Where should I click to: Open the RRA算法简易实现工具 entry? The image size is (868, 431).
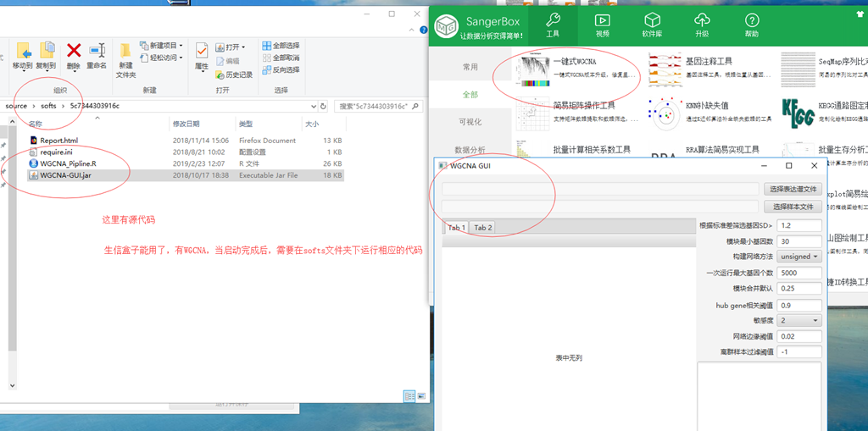pos(722,149)
